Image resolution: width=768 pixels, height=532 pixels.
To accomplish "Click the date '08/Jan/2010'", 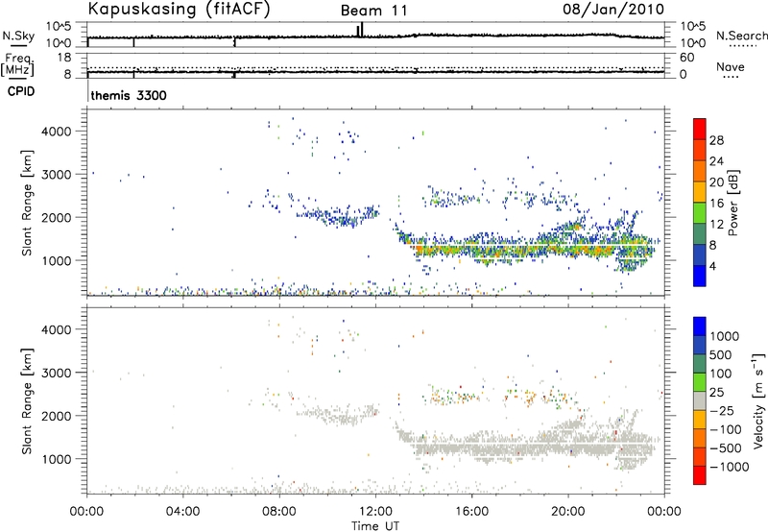I will point(613,10).
